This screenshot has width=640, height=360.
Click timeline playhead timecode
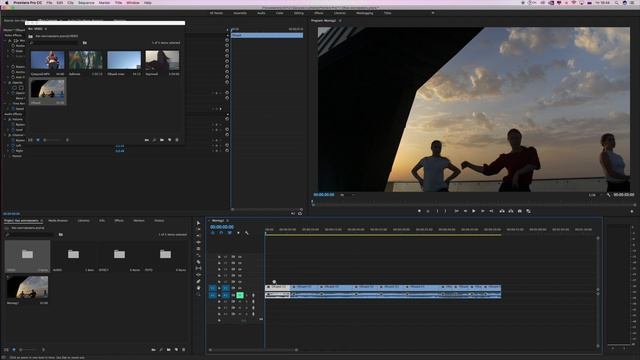click(x=222, y=227)
